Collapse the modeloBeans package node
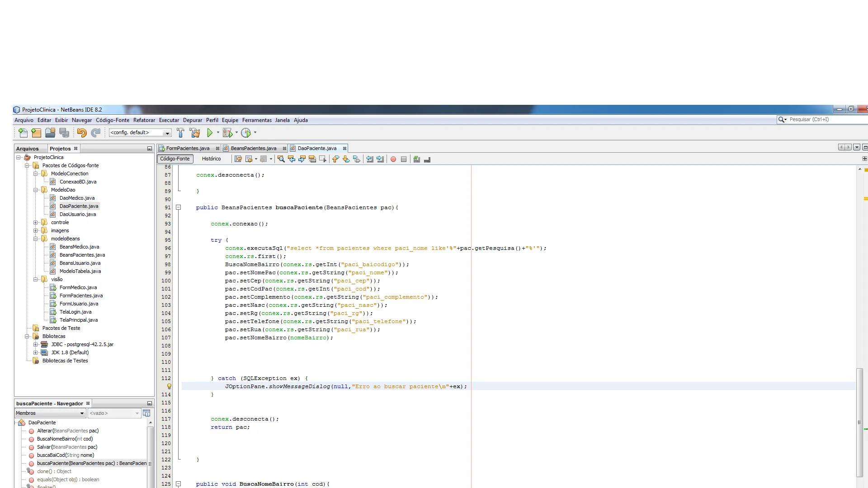The height and width of the screenshot is (488, 868). pyautogui.click(x=36, y=239)
